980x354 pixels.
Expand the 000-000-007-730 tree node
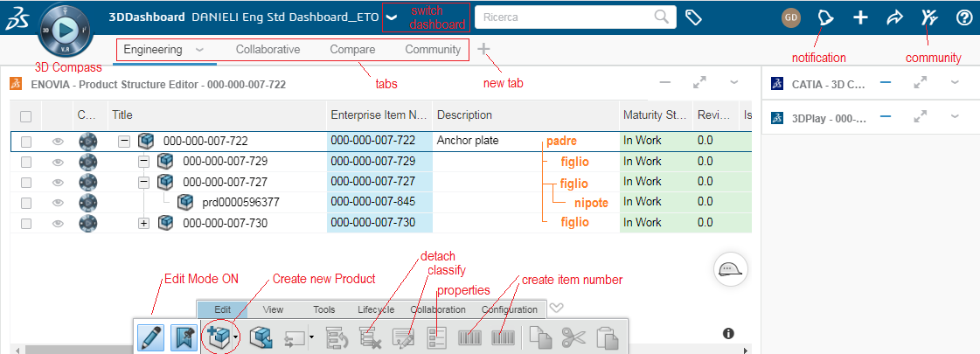[x=144, y=224]
